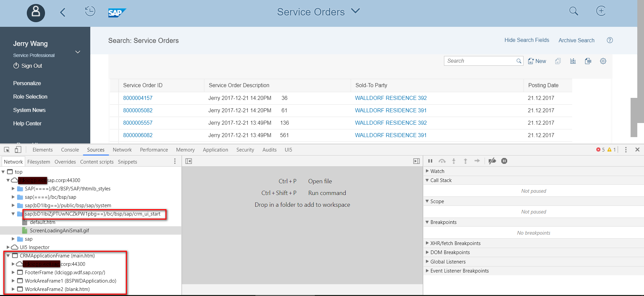Open the Network DevTools tab

122,150
